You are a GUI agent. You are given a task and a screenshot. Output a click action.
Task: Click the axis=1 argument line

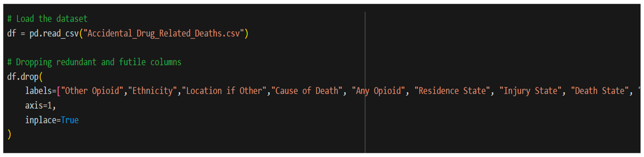pos(40,106)
